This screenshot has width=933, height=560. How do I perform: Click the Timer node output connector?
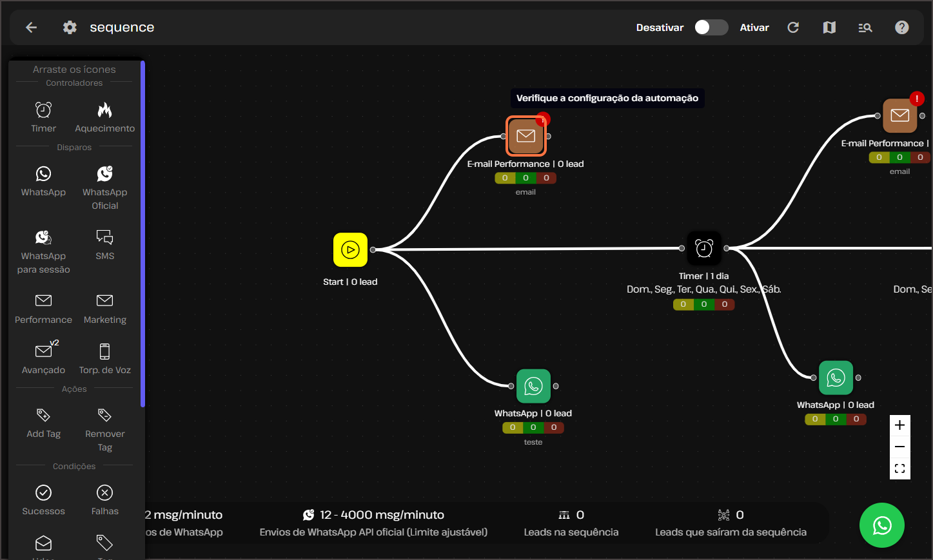727,248
